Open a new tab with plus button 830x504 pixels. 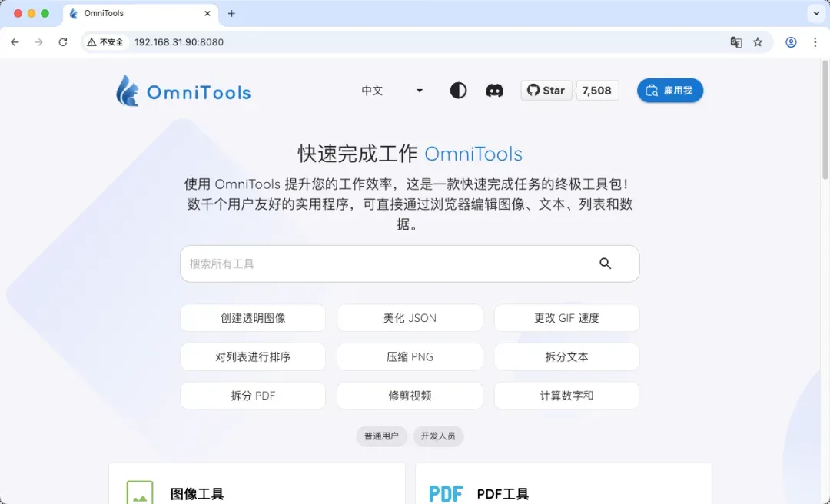[231, 13]
